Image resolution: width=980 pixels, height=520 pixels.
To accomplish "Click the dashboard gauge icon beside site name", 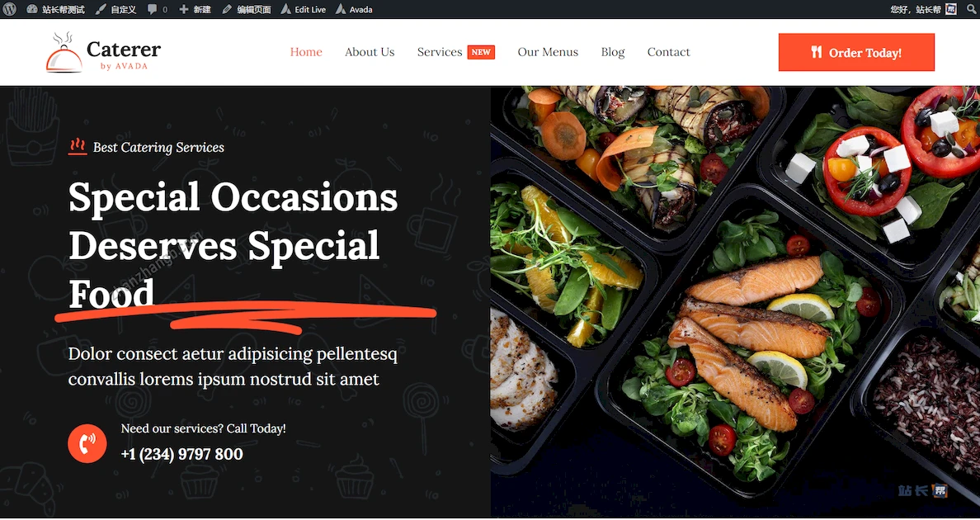I will (32, 9).
